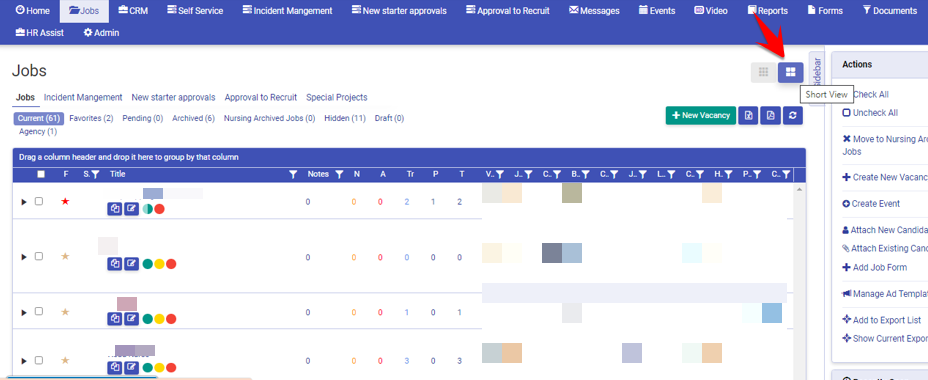The image size is (928, 380).
Task: Toggle the select-all checkbox in header
Action: click(41, 174)
